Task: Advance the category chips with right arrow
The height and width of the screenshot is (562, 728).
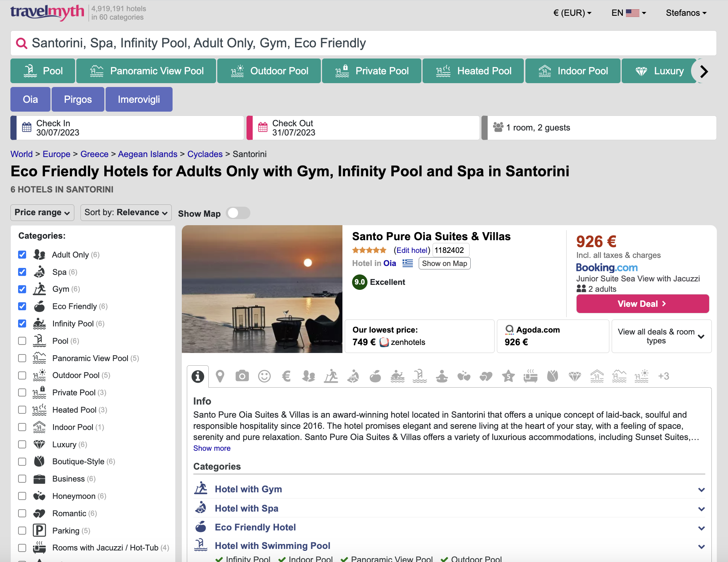Action: coord(704,71)
